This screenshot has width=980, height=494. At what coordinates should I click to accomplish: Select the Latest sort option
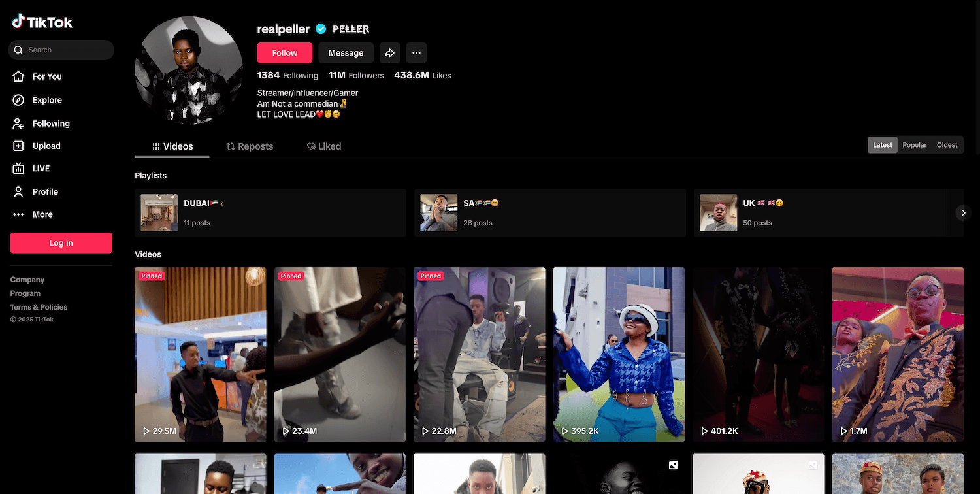(882, 145)
